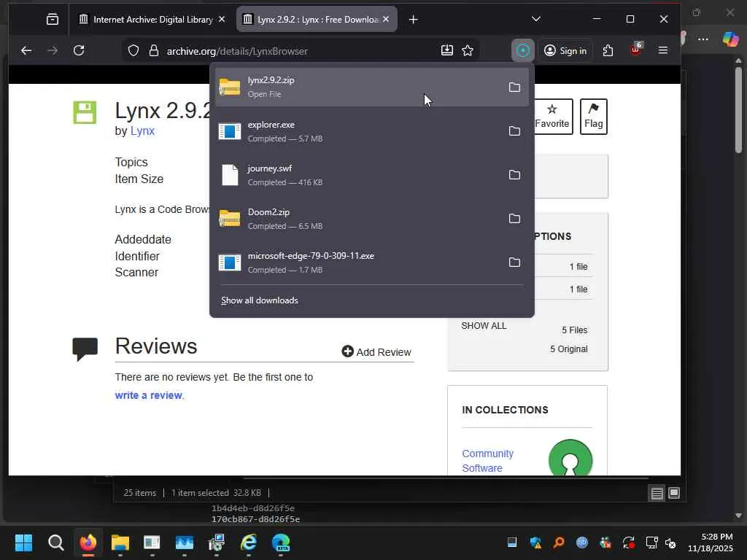Open Microsoft Edge Beta from the taskbar
747x560 pixels.
(281, 542)
